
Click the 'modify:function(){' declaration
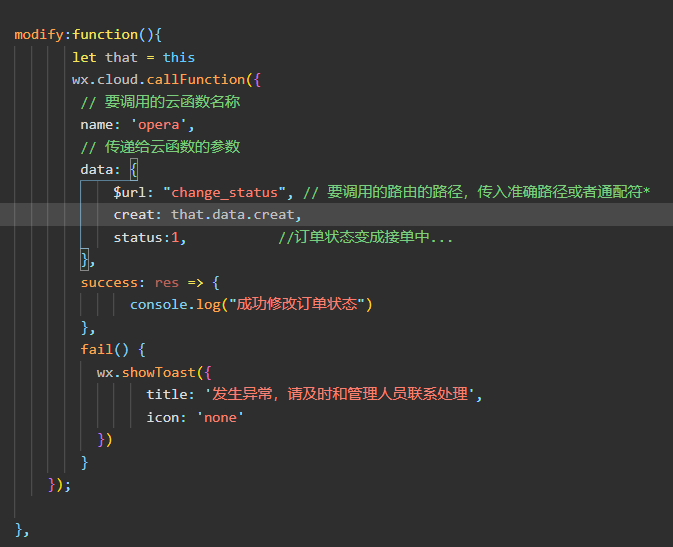point(88,34)
